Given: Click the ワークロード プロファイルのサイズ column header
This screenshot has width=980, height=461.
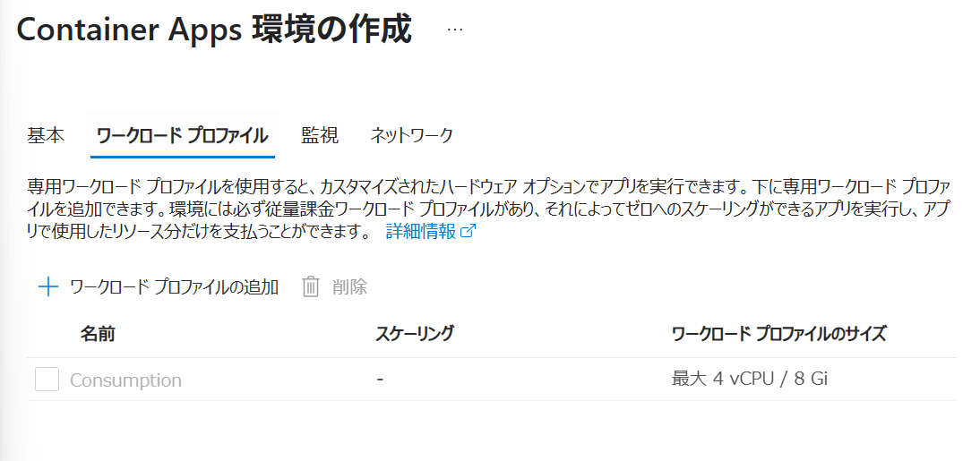Looking at the screenshot, I should 778,334.
